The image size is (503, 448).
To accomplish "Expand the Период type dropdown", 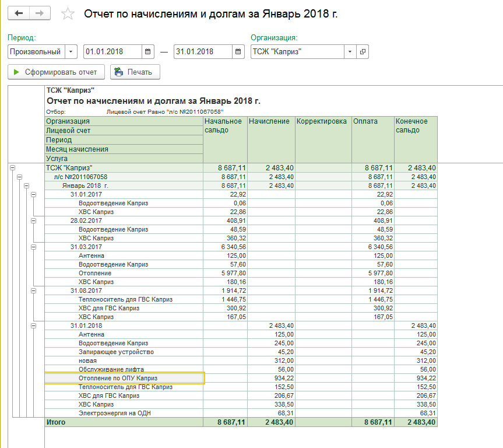I will click(71, 52).
